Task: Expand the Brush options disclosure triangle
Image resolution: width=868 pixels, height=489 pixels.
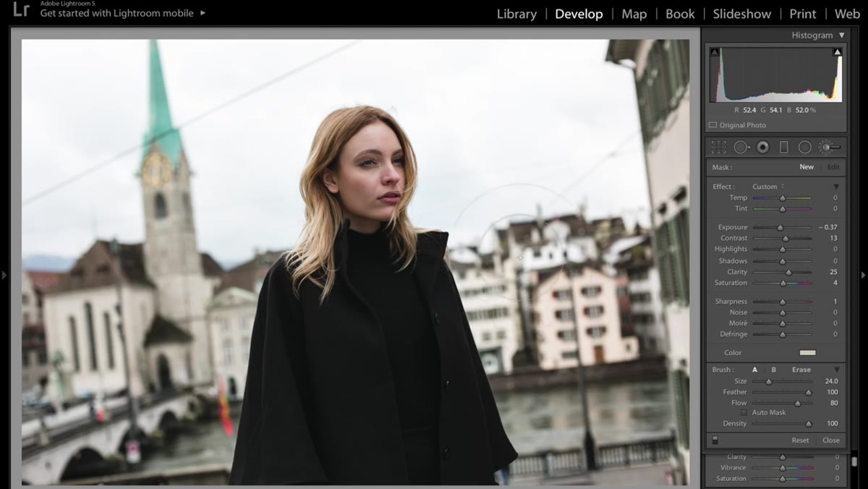Action: [836, 370]
